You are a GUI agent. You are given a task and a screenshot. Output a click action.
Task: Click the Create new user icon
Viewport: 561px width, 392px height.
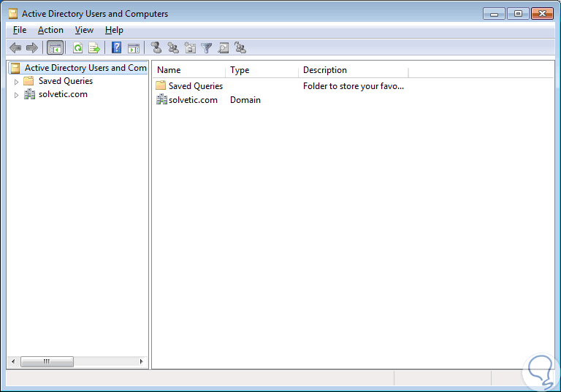click(x=156, y=47)
